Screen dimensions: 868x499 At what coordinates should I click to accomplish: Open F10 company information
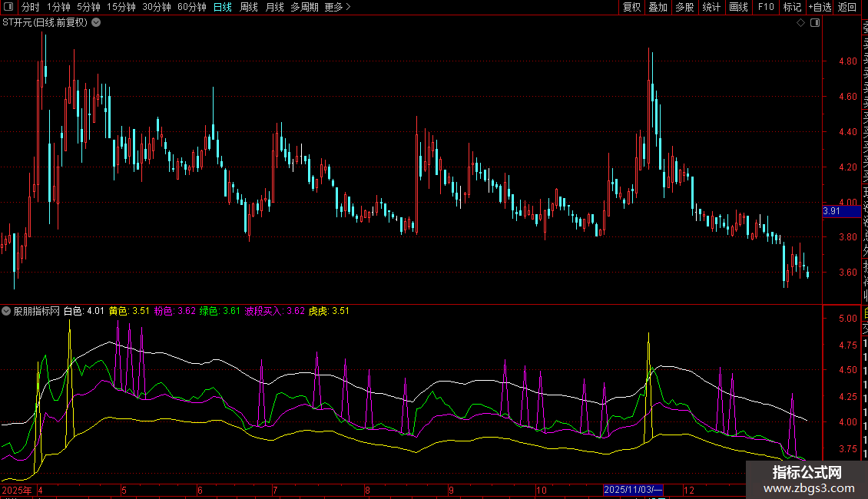[x=766, y=7]
